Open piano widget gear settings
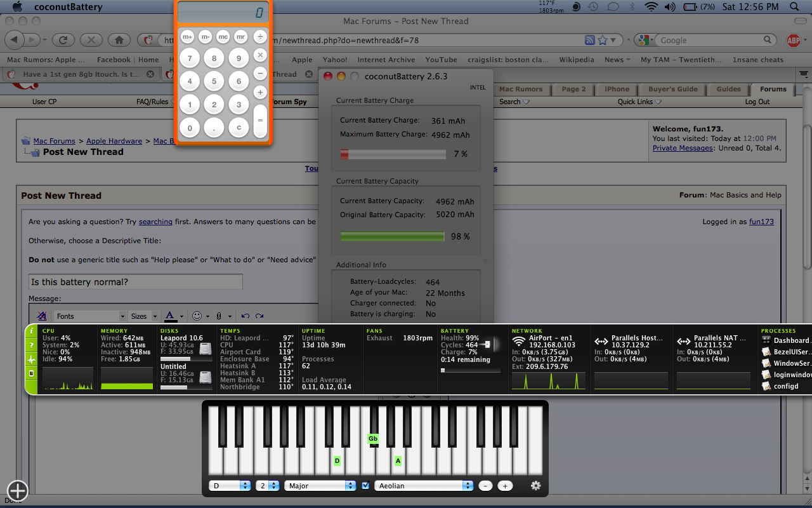Viewport: 812px width, 508px height. [x=536, y=486]
